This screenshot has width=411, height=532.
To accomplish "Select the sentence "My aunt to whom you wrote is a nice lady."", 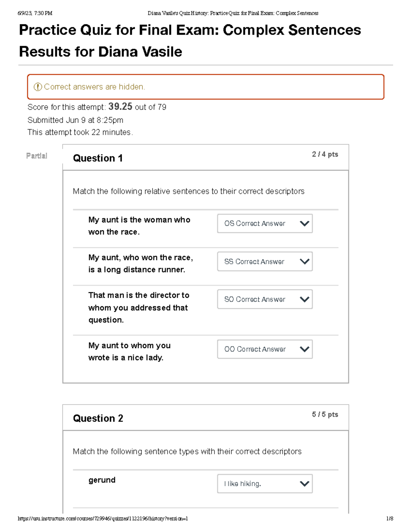I will (129, 351).
